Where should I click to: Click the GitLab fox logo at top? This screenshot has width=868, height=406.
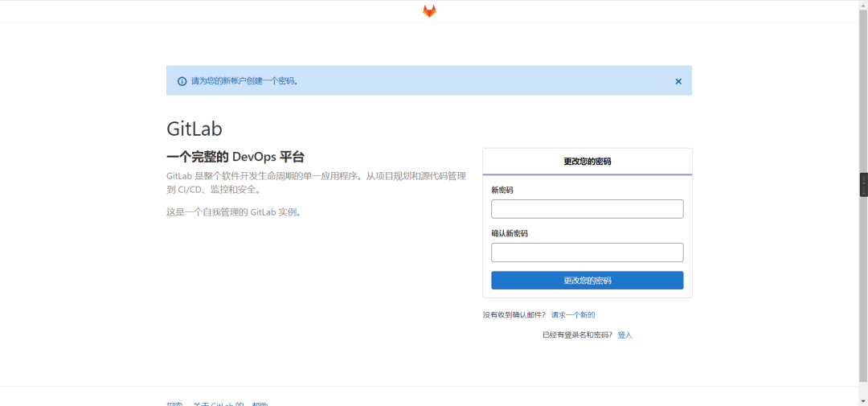click(429, 11)
